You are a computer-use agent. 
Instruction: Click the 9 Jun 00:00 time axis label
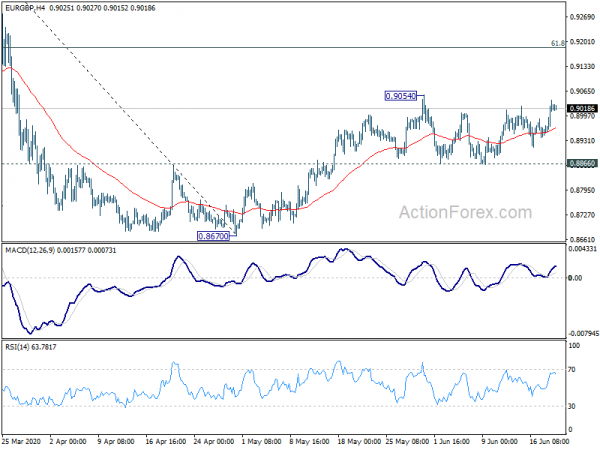[499, 441]
